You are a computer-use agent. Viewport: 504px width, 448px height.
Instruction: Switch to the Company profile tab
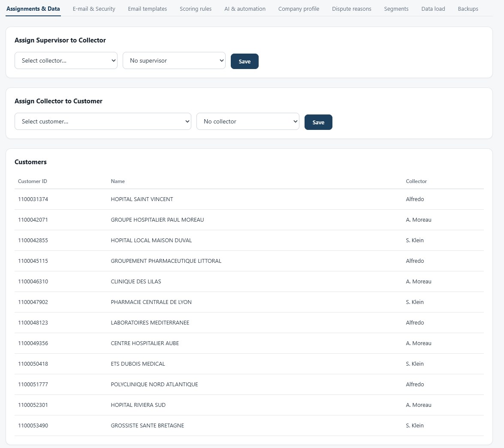pyautogui.click(x=299, y=9)
